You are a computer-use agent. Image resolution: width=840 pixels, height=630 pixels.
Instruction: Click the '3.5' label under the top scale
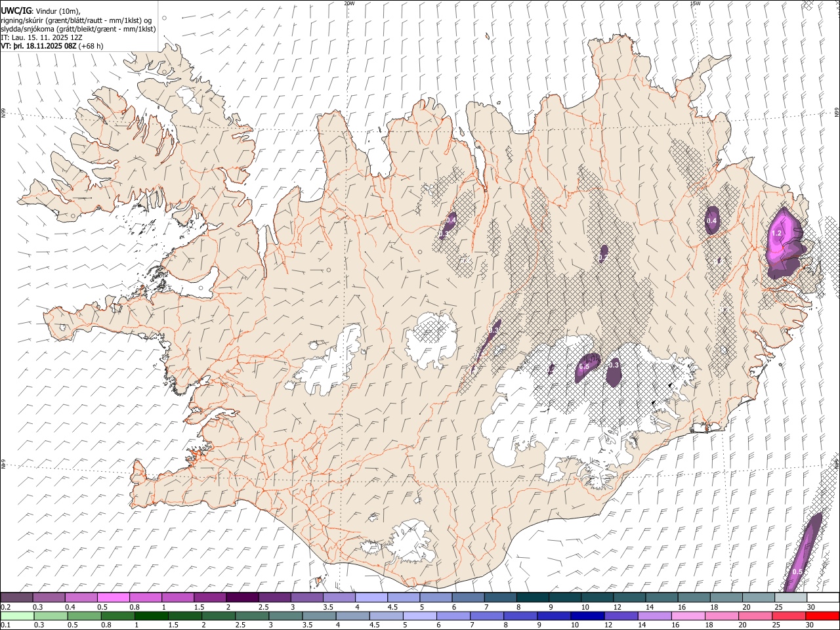pos(327,607)
